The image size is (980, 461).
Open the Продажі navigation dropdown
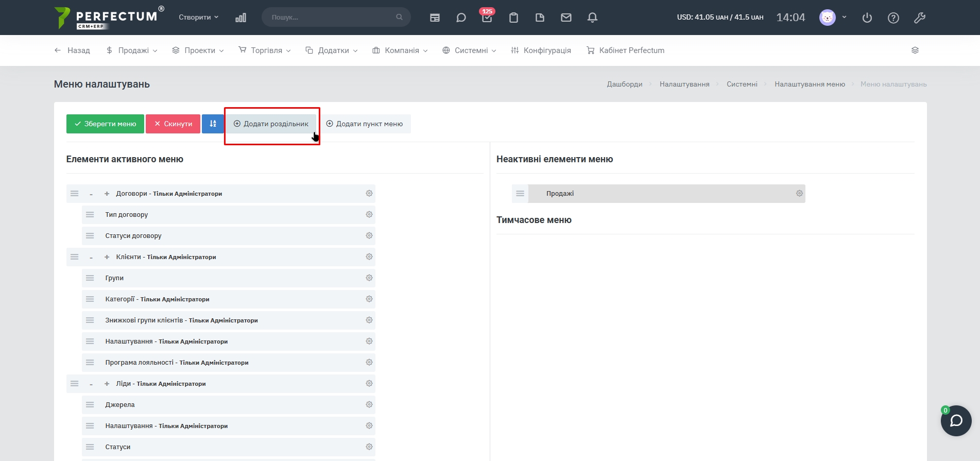[x=132, y=50]
